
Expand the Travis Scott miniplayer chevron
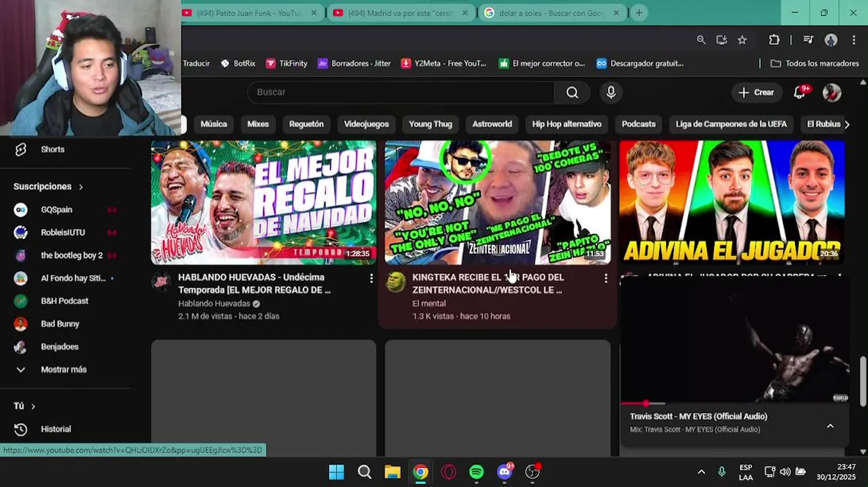pos(830,425)
